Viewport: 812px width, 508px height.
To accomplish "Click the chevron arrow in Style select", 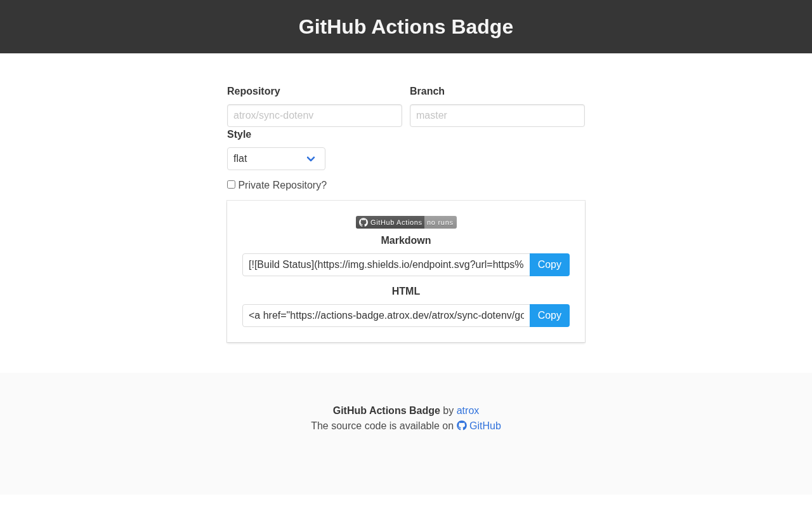I will click(311, 159).
